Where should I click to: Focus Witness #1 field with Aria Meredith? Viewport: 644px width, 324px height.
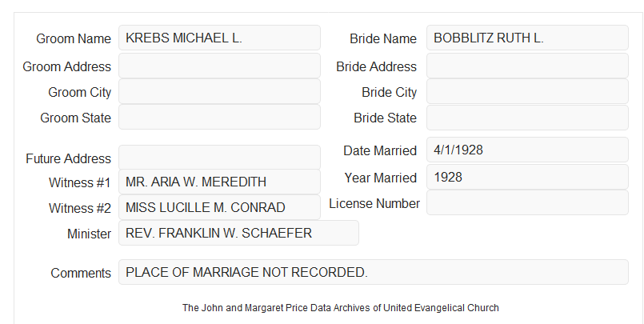click(219, 182)
